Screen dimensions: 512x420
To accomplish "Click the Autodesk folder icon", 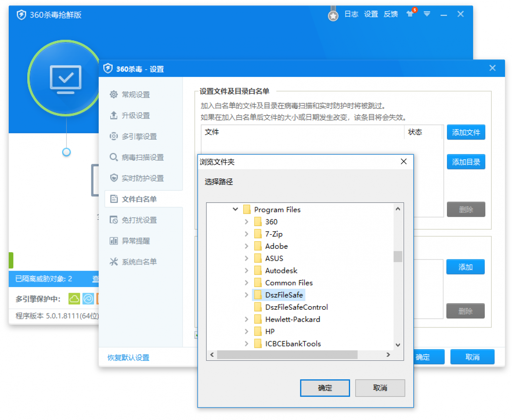I will pos(258,271).
